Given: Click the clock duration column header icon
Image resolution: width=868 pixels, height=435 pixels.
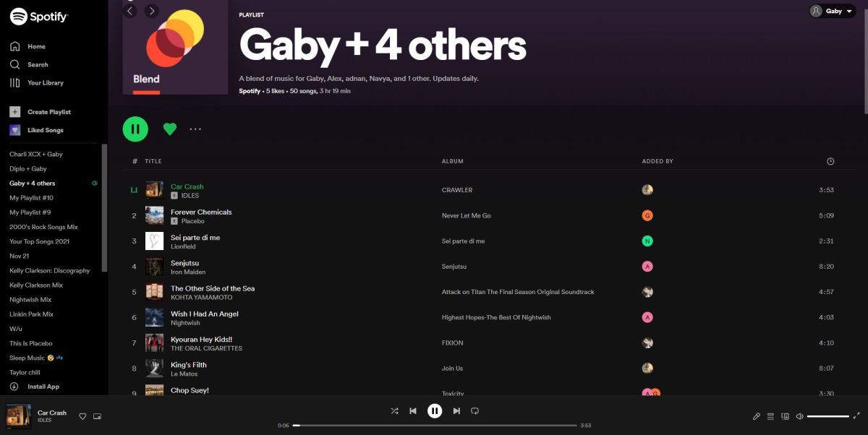Looking at the screenshot, I should pyautogui.click(x=830, y=161).
